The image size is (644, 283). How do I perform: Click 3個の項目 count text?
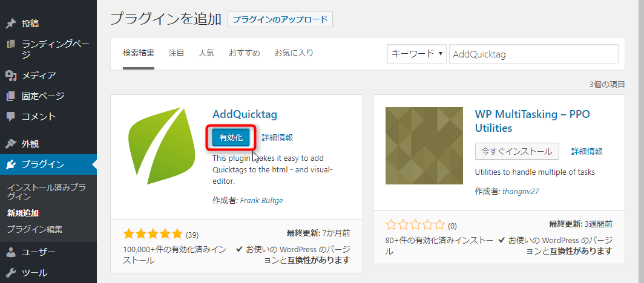pyautogui.click(x=607, y=85)
